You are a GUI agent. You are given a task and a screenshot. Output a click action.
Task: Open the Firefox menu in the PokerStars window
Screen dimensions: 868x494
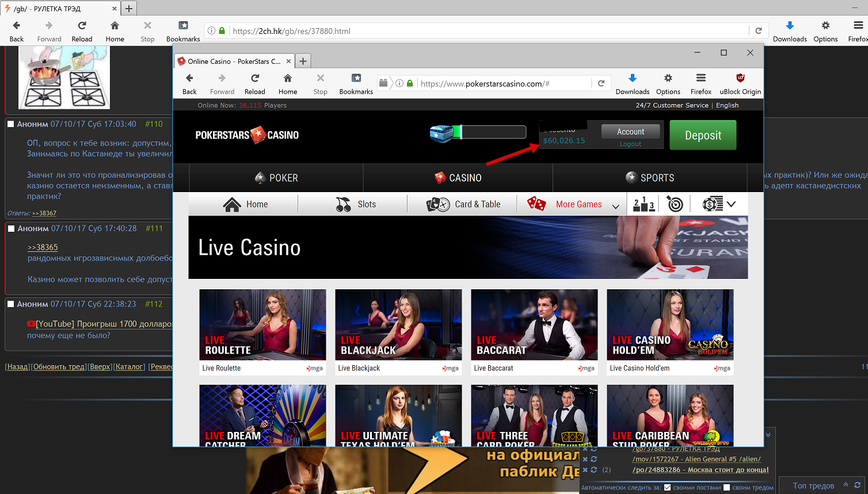coord(701,83)
